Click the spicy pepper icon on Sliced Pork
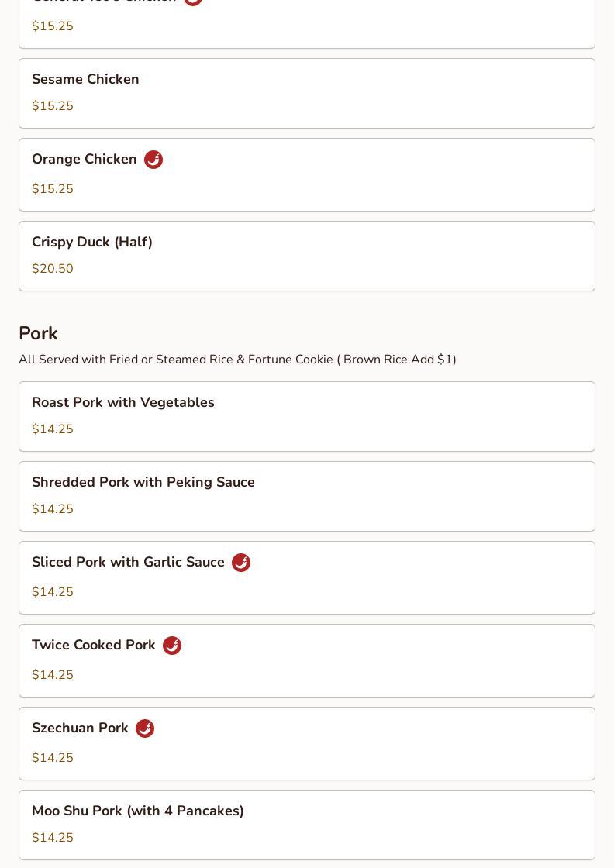The width and height of the screenshot is (614, 868). pyautogui.click(x=241, y=563)
